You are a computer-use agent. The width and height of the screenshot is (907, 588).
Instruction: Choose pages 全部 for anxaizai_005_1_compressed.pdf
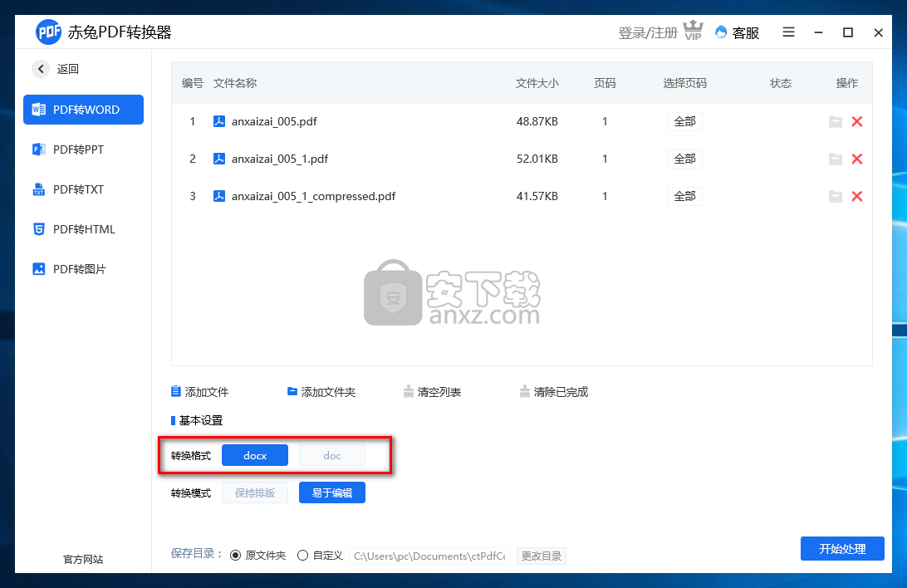coord(684,196)
